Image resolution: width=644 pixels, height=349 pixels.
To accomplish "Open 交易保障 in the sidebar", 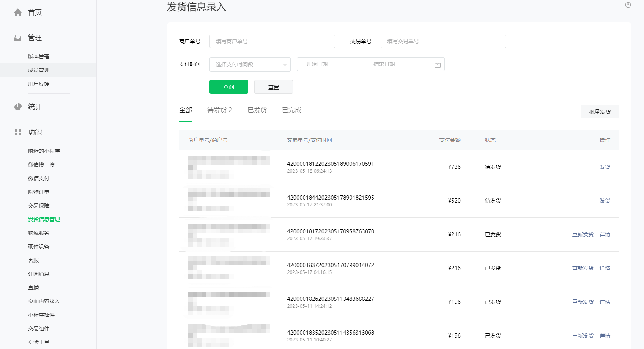I will pyautogui.click(x=39, y=206).
